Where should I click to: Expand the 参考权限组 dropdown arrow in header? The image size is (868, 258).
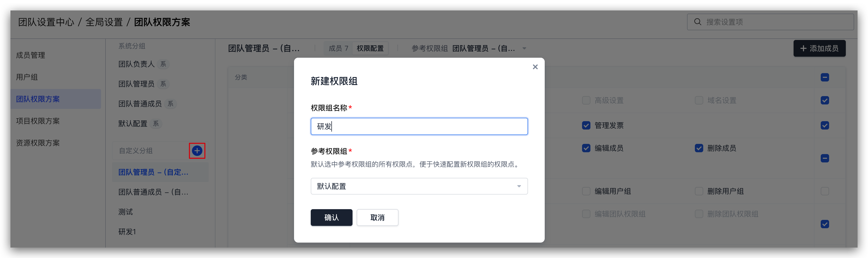click(x=524, y=49)
